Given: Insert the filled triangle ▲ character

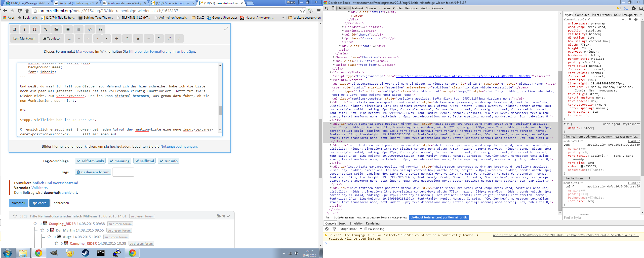Looking at the screenshot, I should [x=138, y=39].
